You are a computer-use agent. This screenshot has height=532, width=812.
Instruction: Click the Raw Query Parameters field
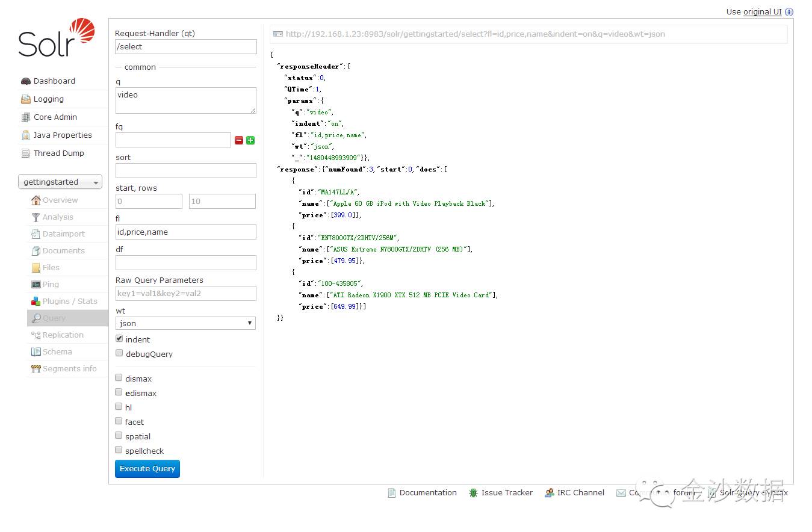tap(186, 294)
